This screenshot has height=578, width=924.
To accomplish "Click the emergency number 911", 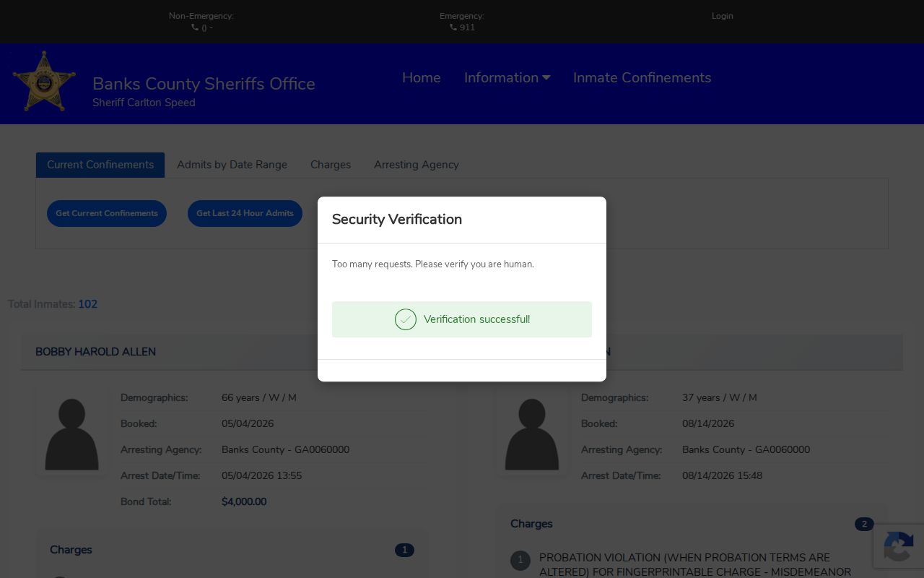I will pyautogui.click(x=467, y=27).
